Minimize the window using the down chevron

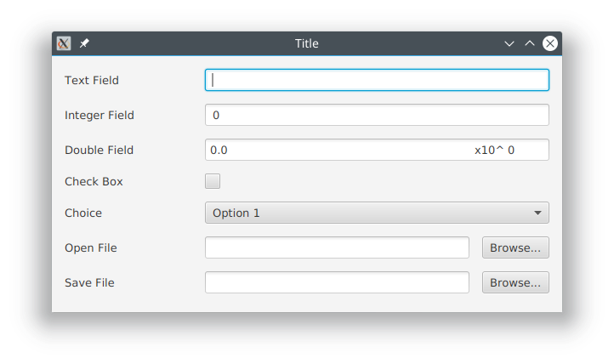pyautogui.click(x=509, y=43)
